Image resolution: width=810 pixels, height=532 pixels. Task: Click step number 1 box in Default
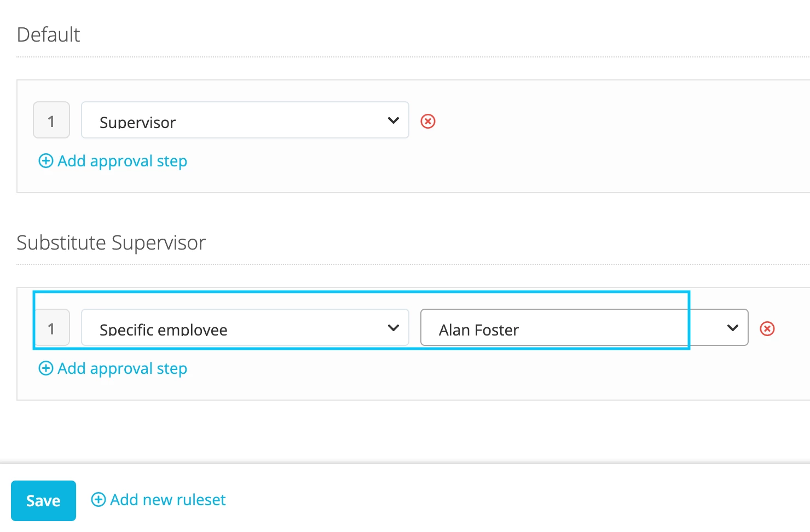(51, 120)
